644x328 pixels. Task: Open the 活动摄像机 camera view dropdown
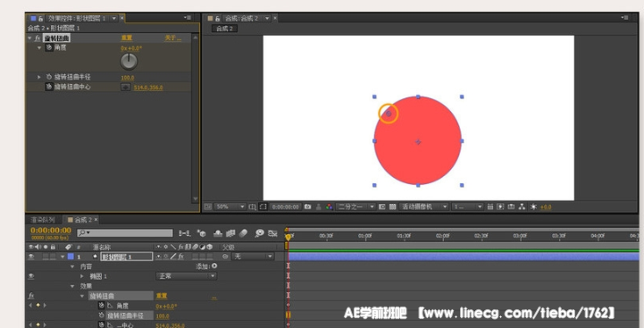424,206
